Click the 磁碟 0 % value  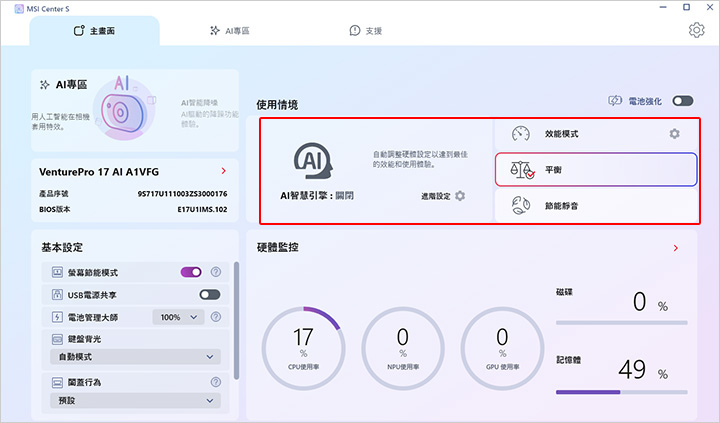650,302
